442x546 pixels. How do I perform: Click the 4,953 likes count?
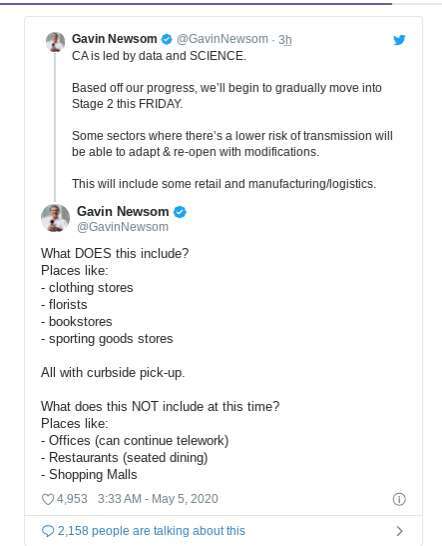pos(72,499)
